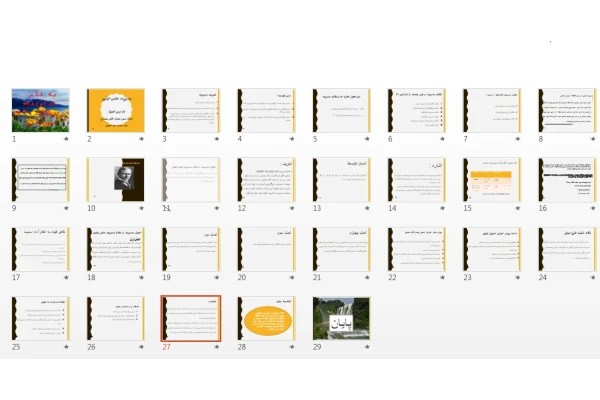Choose slide 6 thumbnail

point(417,111)
